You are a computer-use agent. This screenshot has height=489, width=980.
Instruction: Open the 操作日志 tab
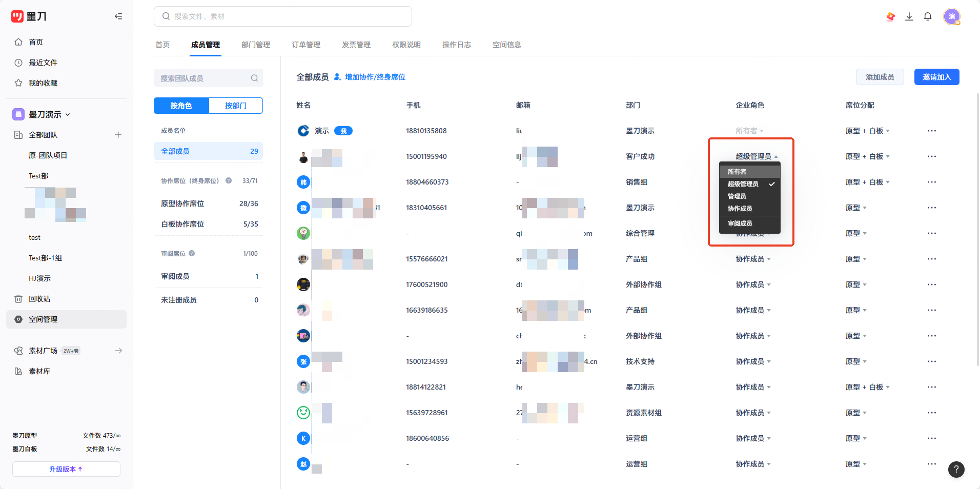click(457, 45)
